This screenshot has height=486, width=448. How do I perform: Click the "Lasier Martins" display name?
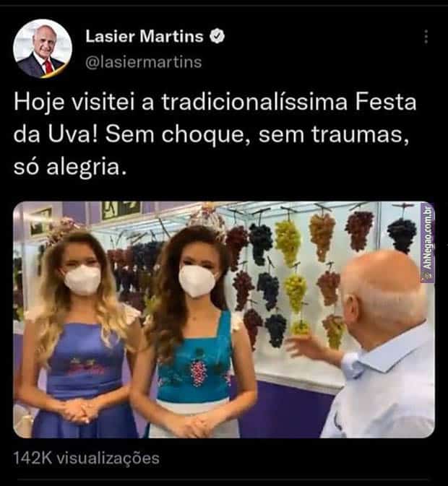point(145,36)
